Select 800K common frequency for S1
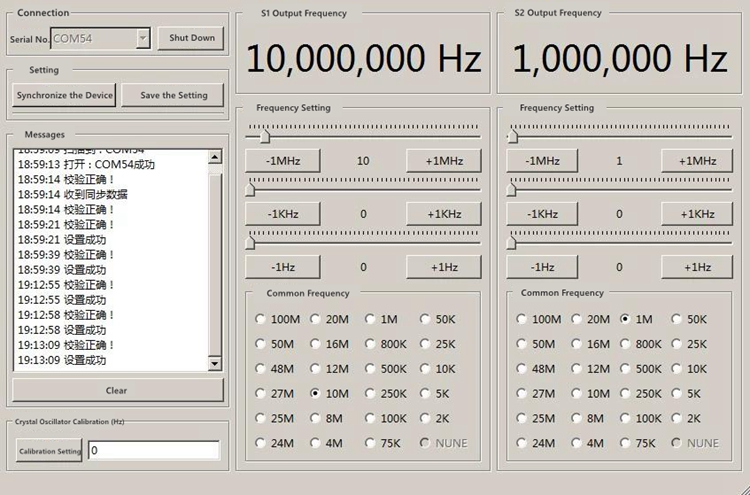The width and height of the screenshot is (750, 495). coord(370,344)
